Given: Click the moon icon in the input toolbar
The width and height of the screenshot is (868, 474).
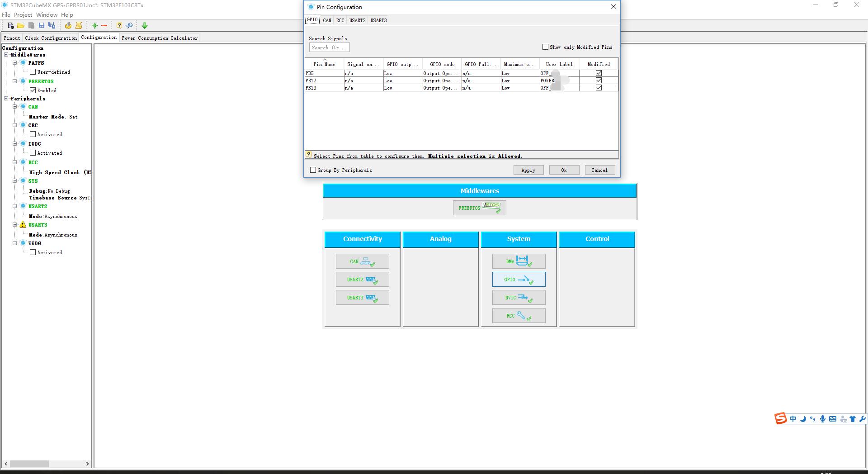Looking at the screenshot, I should click(803, 419).
